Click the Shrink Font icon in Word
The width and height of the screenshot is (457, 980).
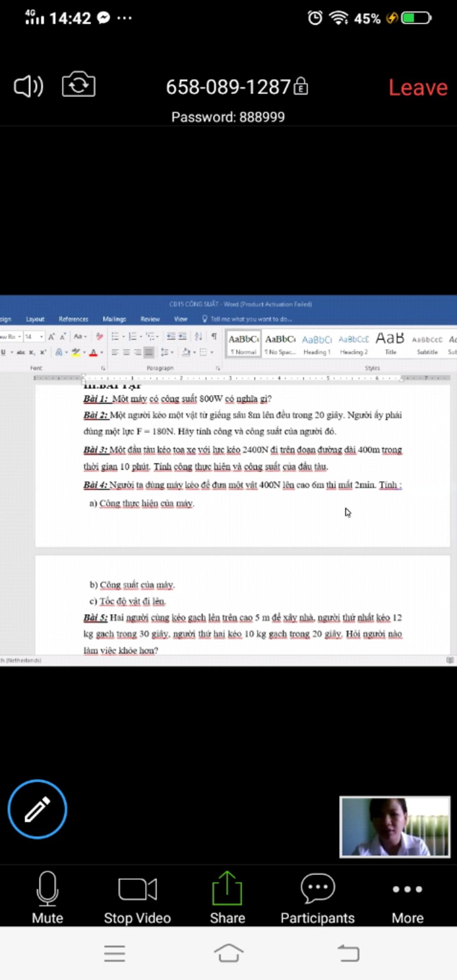click(63, 336)
